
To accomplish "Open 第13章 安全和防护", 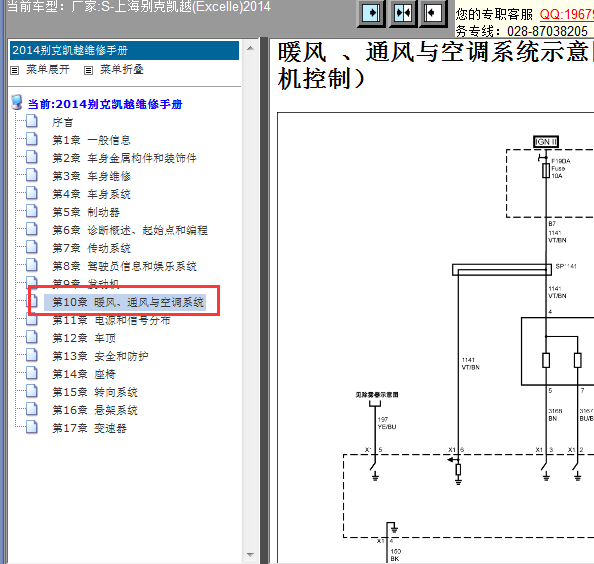I will 100,356.
